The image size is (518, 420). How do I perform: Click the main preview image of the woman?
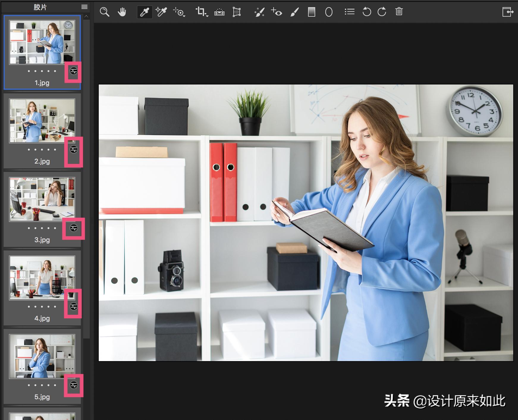pyautogui.click(x=306, y=223)
